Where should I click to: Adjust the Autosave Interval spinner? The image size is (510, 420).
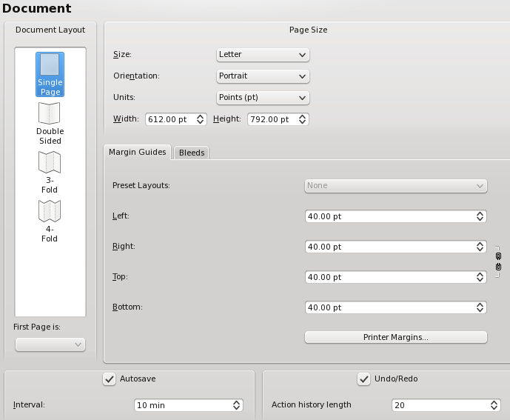click(x=236, y=405)
